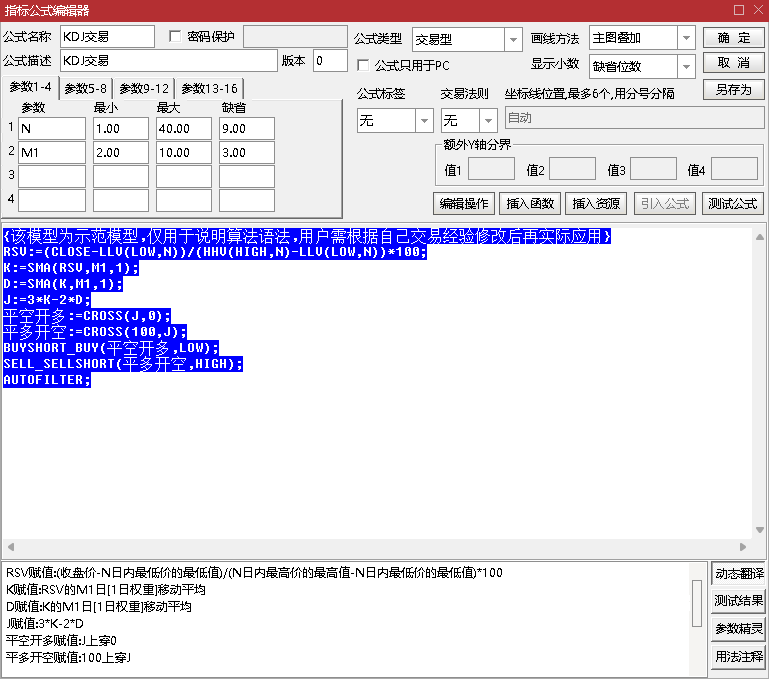Click the code editor's scroll down arrow

click(x=760, y=530)
